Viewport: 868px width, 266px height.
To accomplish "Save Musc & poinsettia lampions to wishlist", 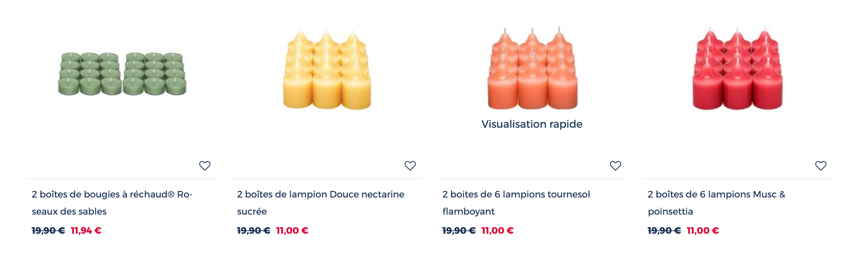I will pos(820,166).
